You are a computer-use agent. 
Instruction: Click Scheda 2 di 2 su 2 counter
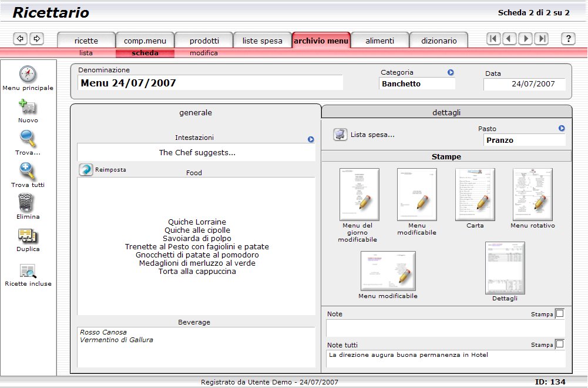[x=533, y=12]
